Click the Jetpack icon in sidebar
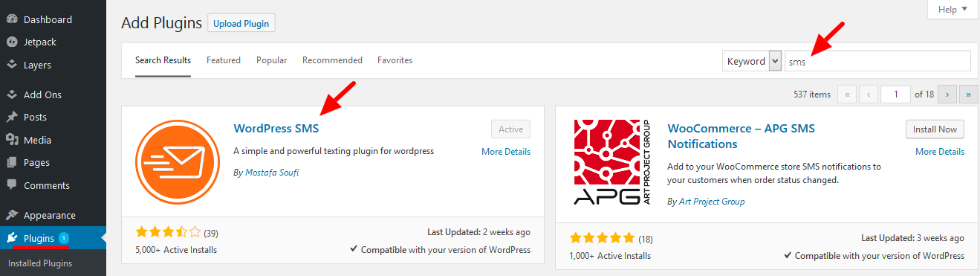Image resolution: width=980 pixels, height=276 pixels. [x=12, y=42]
